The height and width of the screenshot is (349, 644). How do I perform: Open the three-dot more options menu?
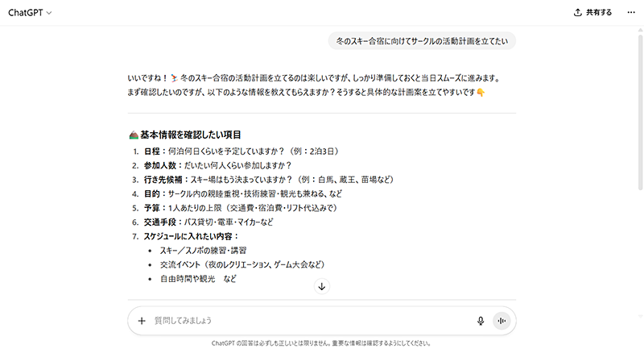(631, 12)
